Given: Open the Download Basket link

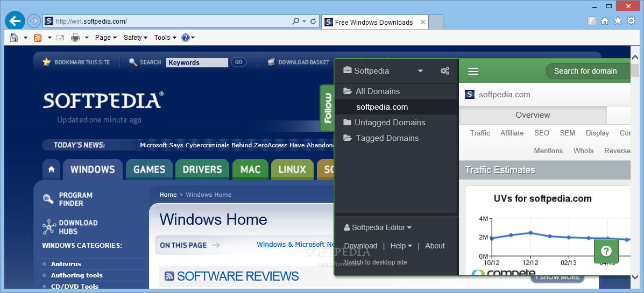Looking at the screenshot, I should [x=299, y=62].
